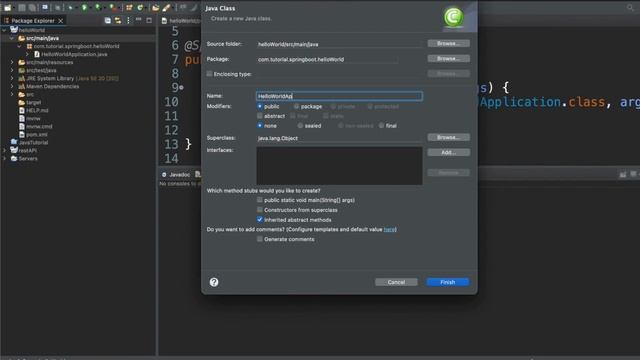This screenshot has width=640, height=360.
Task: Close the Package Explorer tab
Action: (x=60, y=20)
